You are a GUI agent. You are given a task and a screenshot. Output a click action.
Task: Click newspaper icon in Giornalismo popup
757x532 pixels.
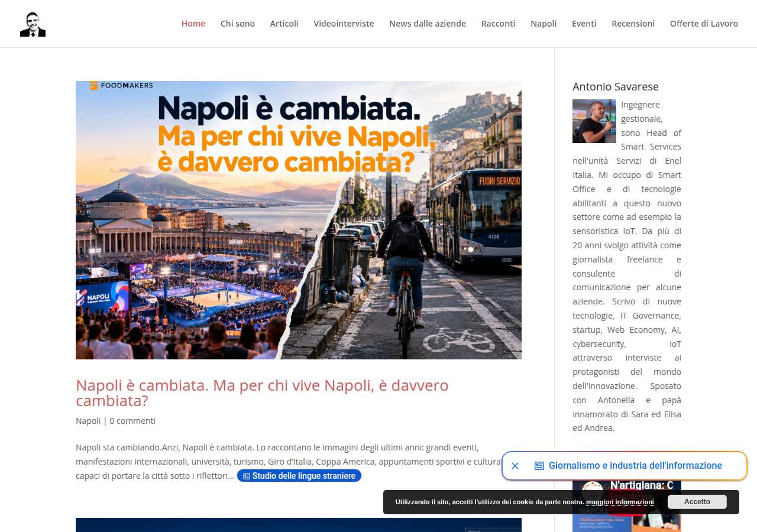pyautogui.click(x=539, y=466)
